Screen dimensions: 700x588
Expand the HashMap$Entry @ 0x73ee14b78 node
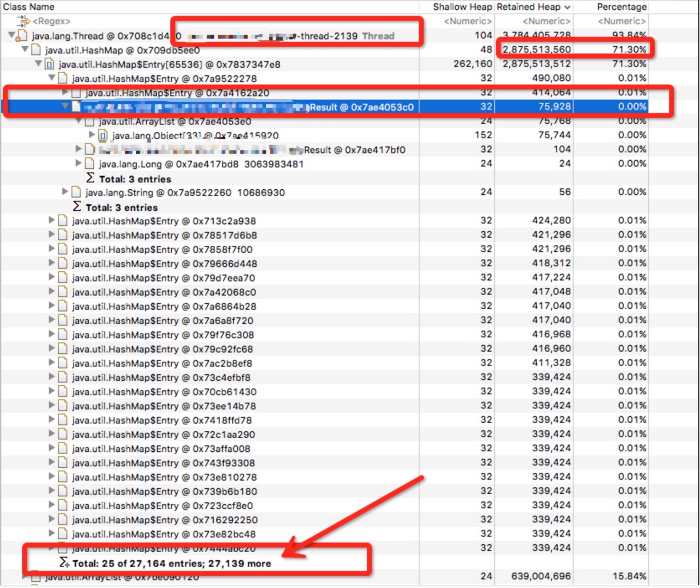click(x=51, y=405)
